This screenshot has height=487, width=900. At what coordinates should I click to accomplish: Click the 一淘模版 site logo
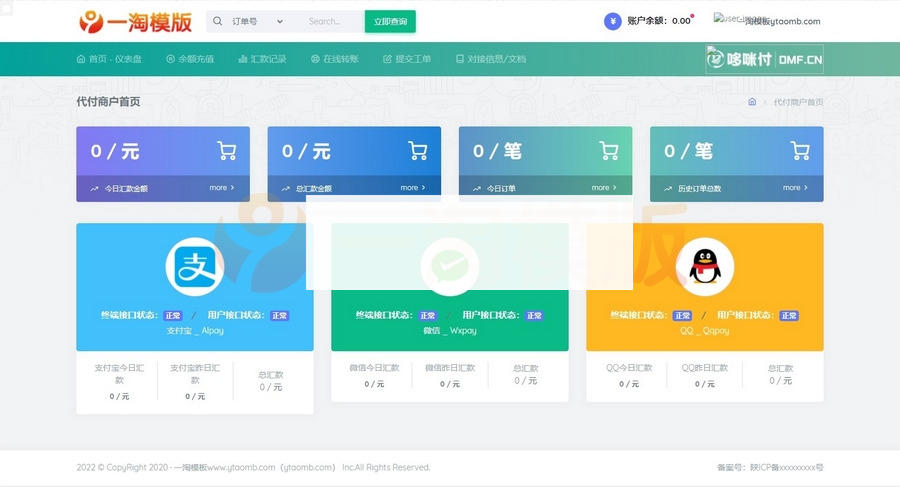[x=135, y=21]
